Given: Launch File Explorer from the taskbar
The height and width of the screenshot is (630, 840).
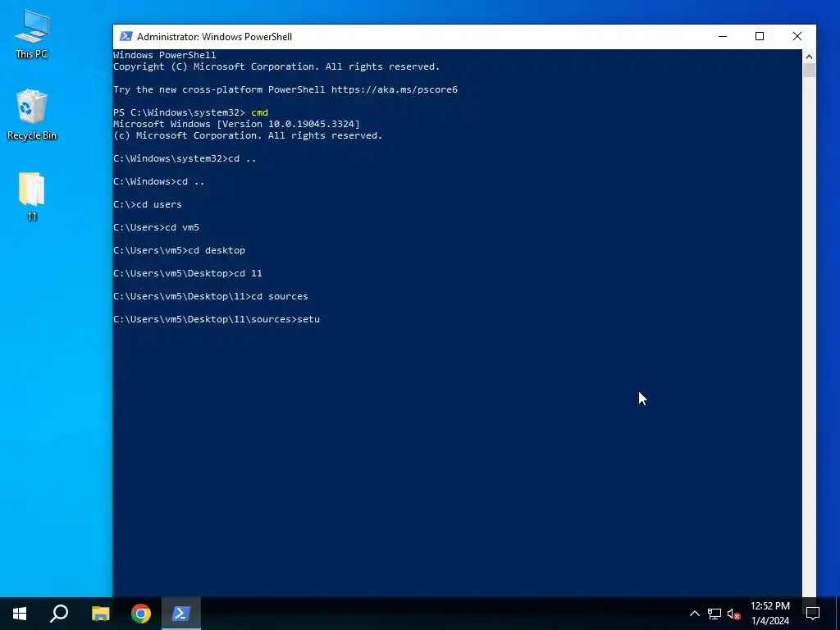Looking at the screenshot, I should 100,614.
